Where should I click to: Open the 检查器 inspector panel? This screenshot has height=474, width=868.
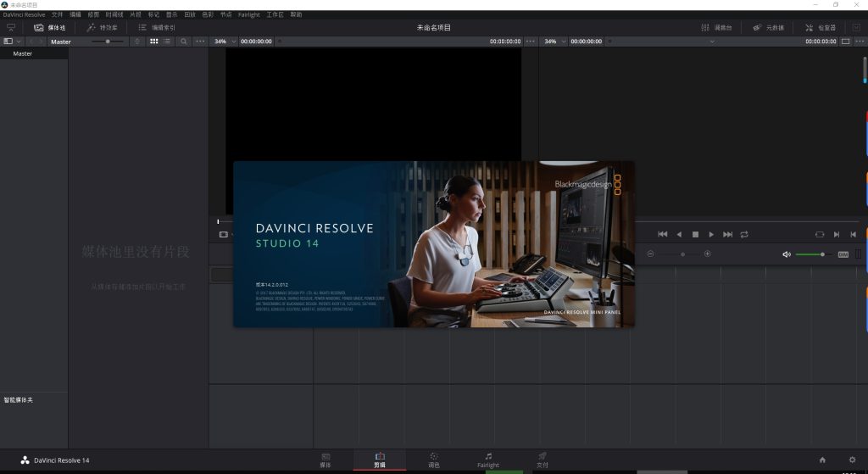821,27
